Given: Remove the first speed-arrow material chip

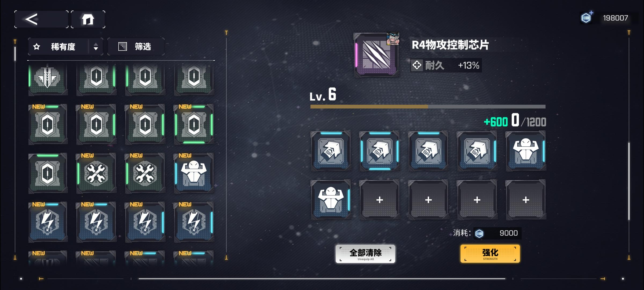Looking at the screenshot, I should point(331,151).
